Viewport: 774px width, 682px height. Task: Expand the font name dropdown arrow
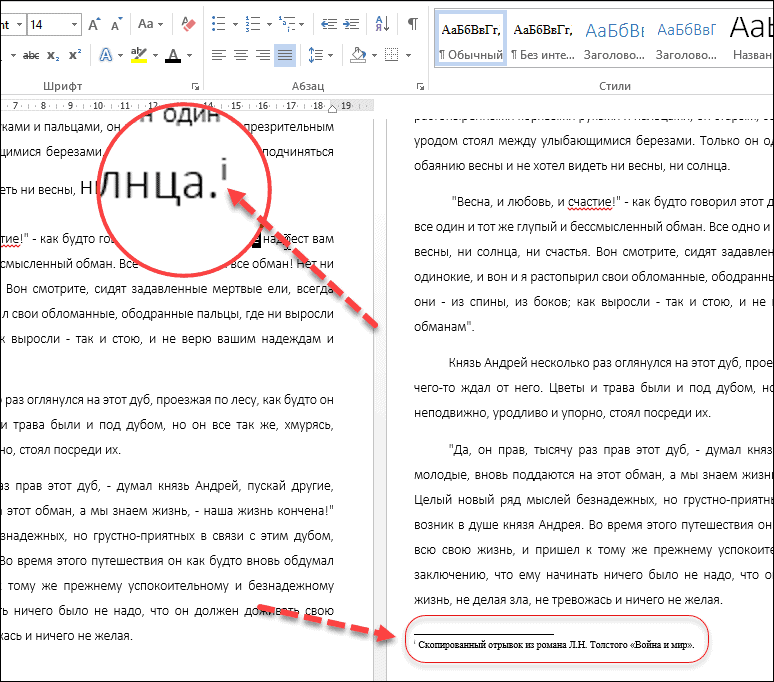point(19,24)
